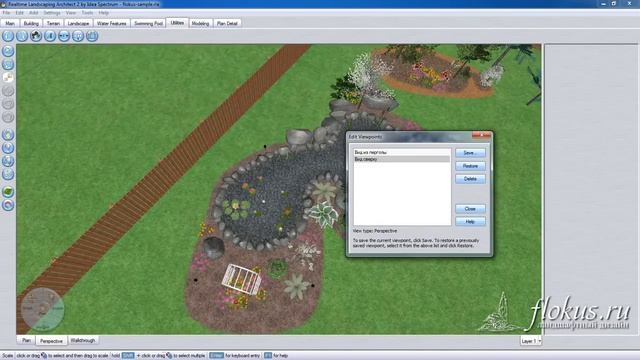Open the Settings menu
The image size is (640, 360).
[x=51, y=13]
